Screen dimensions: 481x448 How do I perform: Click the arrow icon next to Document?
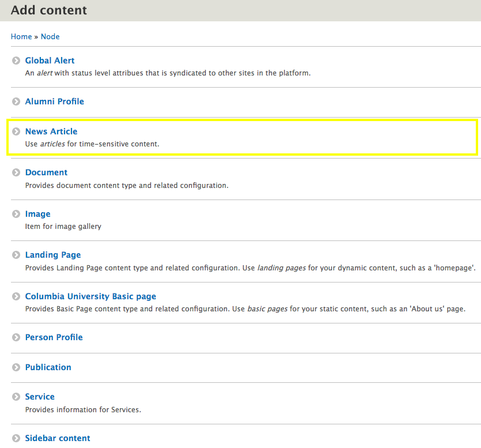click(x=16, y=172)
